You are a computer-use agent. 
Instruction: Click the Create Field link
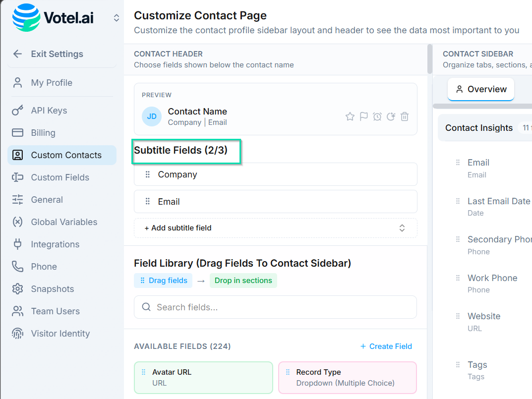(x=386, y=346)
